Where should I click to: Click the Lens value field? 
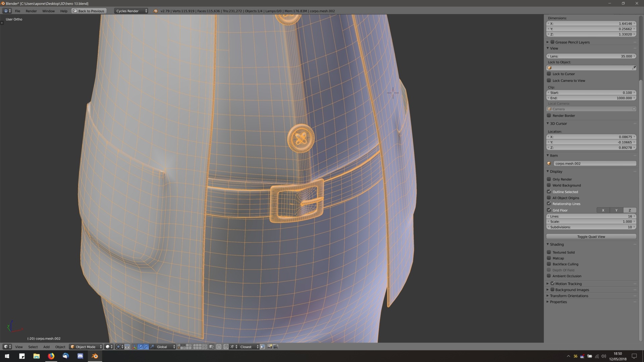(591, 56)
